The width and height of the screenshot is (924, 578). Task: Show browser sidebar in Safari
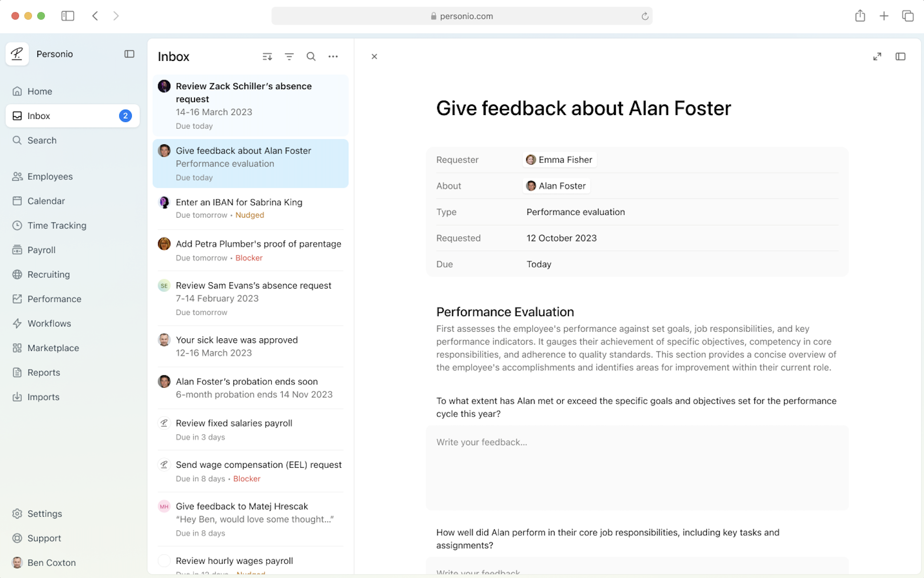(68, 16)
